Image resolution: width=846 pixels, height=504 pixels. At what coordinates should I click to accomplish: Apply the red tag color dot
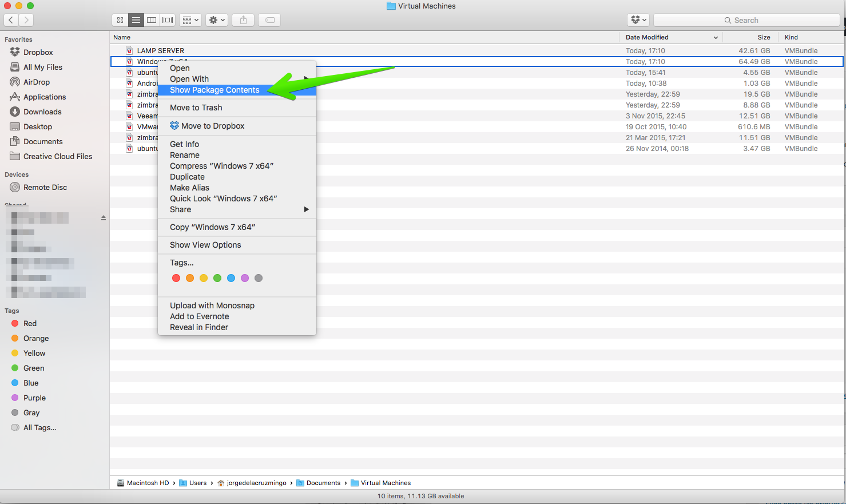click(x=176, y=278)
